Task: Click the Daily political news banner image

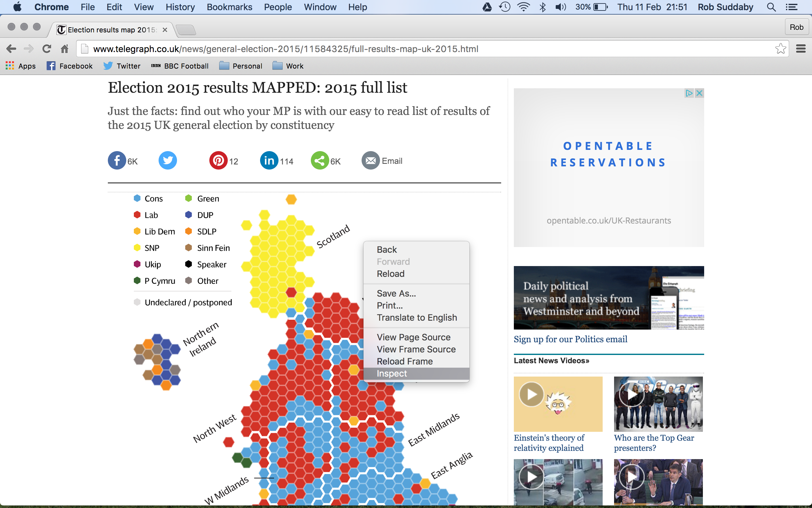Action: point(609,298)
